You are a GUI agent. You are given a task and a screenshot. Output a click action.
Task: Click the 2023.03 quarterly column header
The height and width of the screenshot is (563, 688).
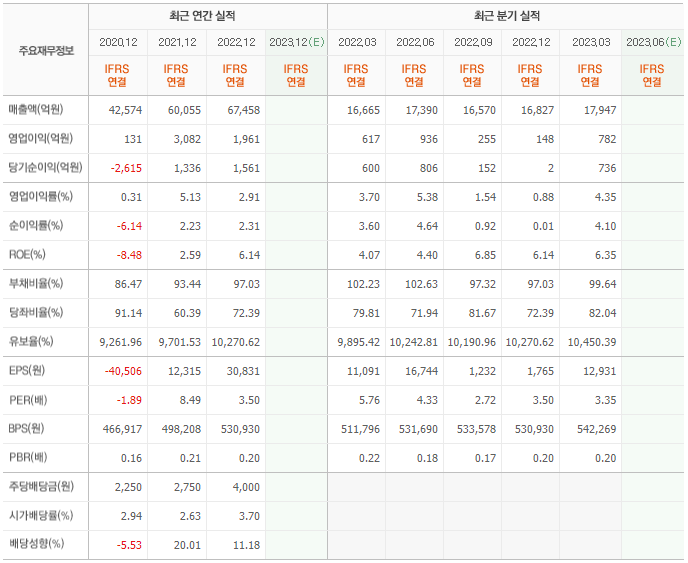[591, 42]
